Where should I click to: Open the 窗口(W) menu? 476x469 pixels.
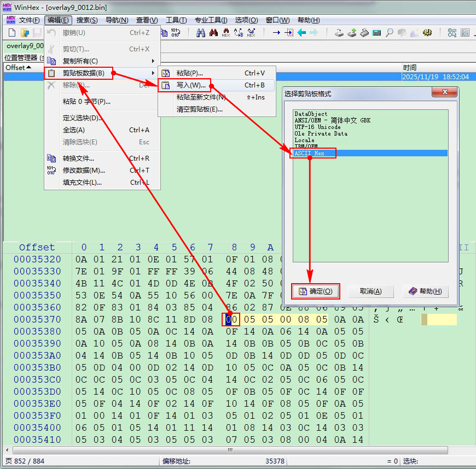277,20
